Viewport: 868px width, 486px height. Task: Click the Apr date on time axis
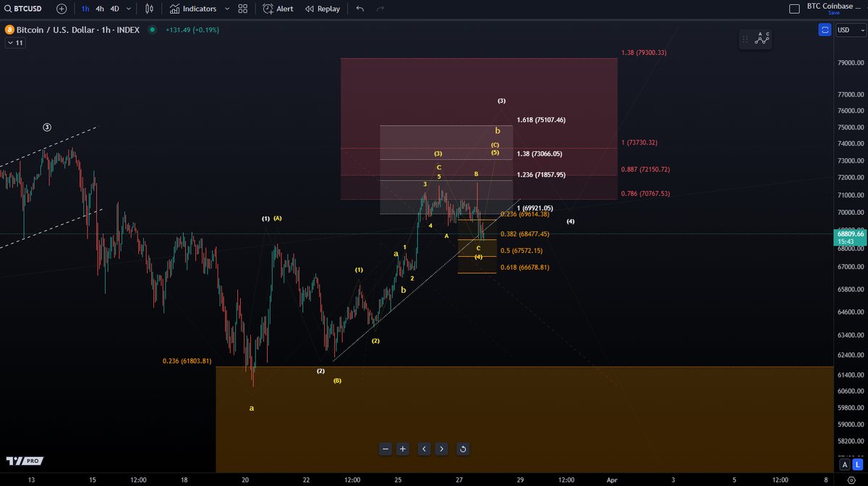coord(612,479)
